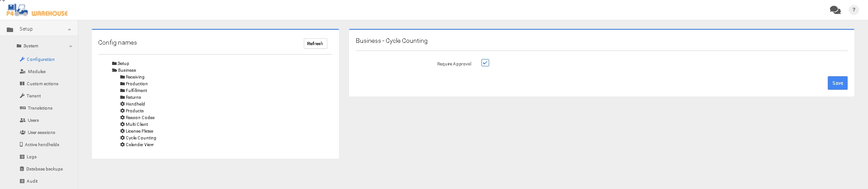Uncheck the Require Approval checkbox
The image size is (868, 189).
(485, 63)
